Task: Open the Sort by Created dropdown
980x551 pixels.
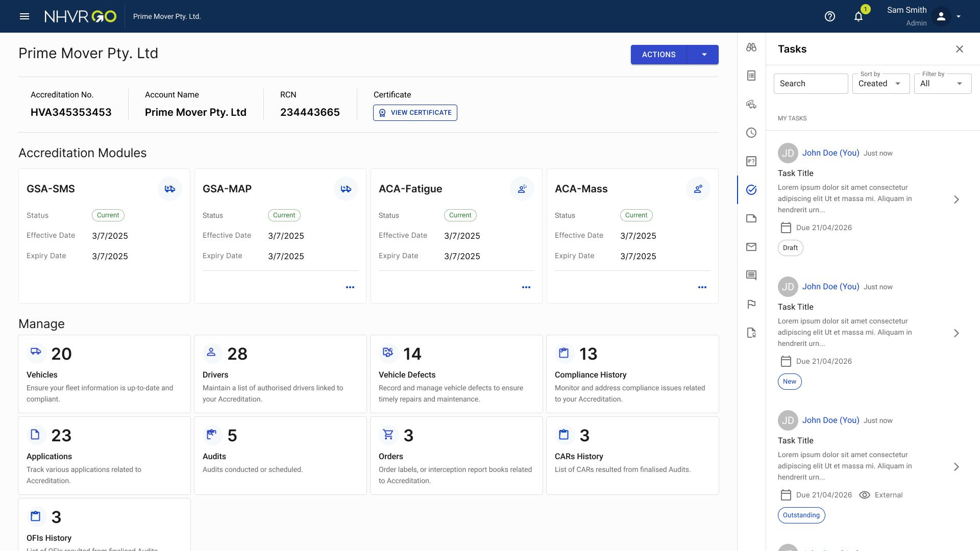Action: pos(881,84)
